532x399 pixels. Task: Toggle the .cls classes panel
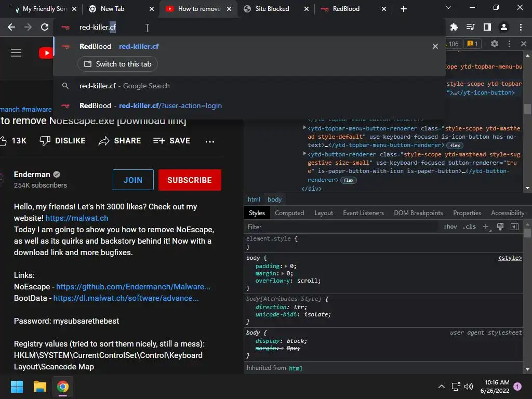(x=469, y=227)
